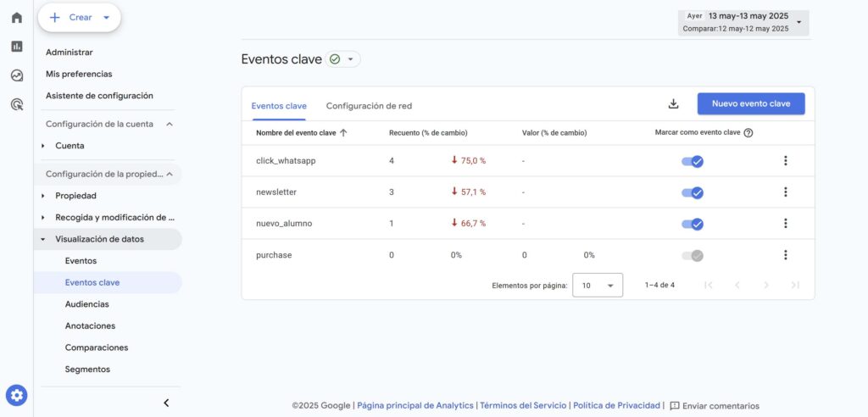The height and width of the screenshot is (417, 868).
Task: Open Elementos por página dropdown
Action: (x=598, y=286)
